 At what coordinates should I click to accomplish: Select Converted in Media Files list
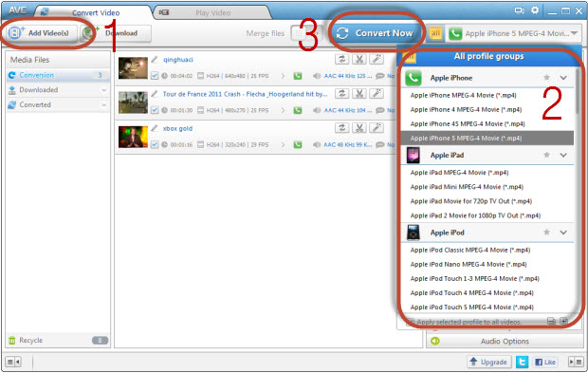58,105
